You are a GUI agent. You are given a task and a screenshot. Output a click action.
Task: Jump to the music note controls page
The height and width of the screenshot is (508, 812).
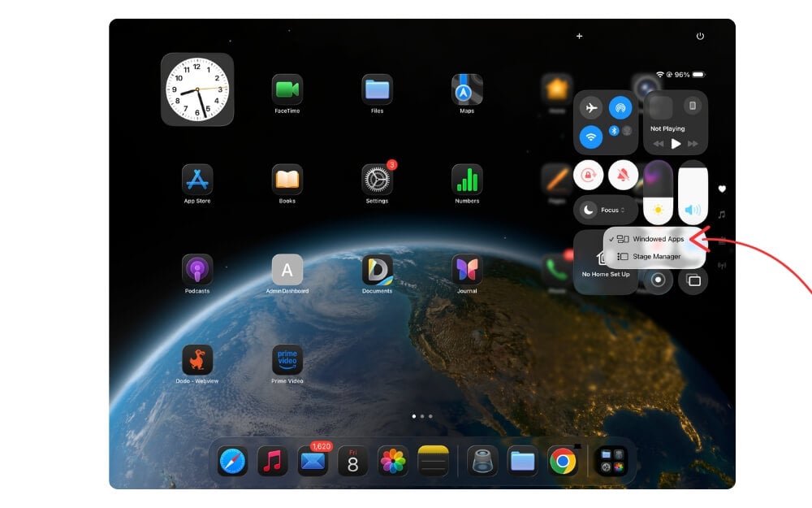point(722,214)
